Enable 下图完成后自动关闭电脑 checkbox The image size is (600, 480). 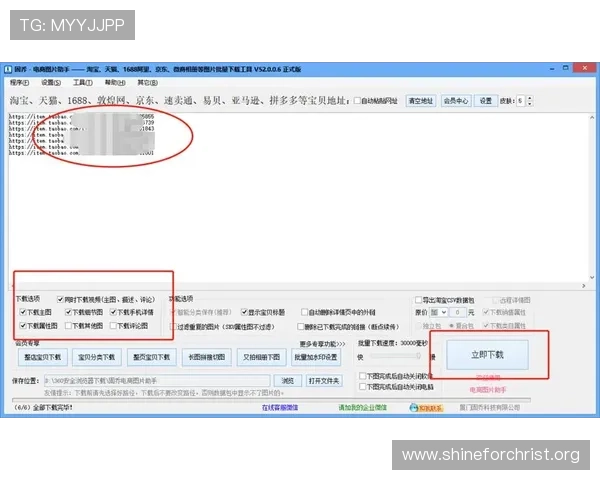coord(362,387)
